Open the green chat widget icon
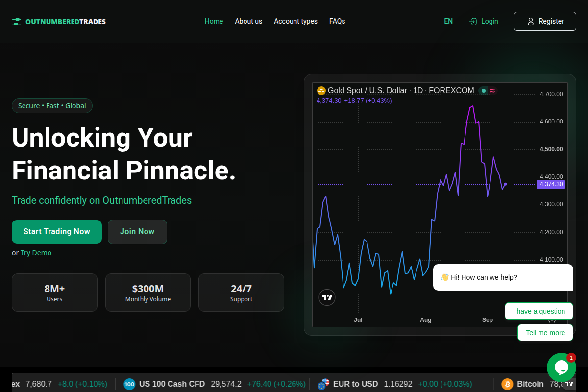 point(562,367)
